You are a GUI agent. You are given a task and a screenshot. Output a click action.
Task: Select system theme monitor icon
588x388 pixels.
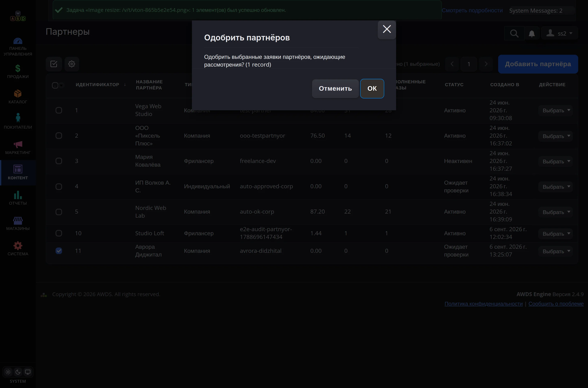pos(28,372)
